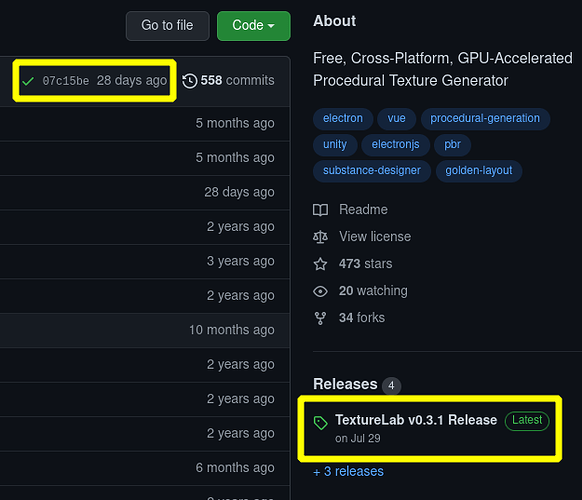View the 20 watching list
The height and width of the screenshot is (500, 582).
click(x=373, y=291)
